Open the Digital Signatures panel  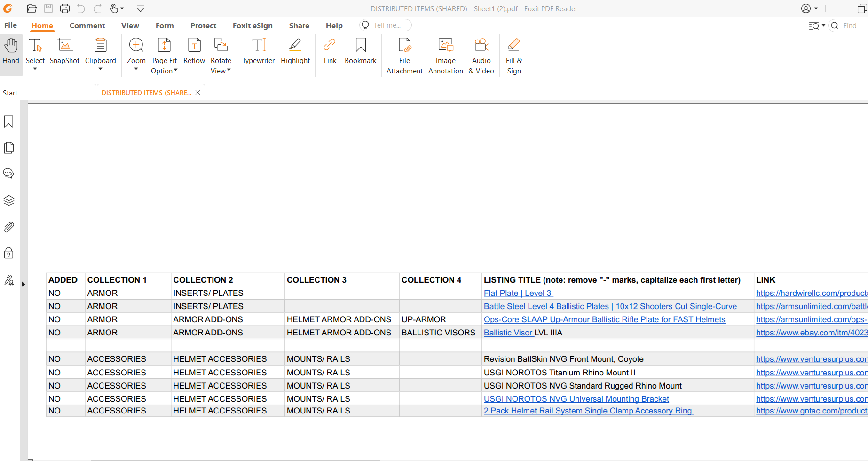pyautogui.click(x=9, y=280)
